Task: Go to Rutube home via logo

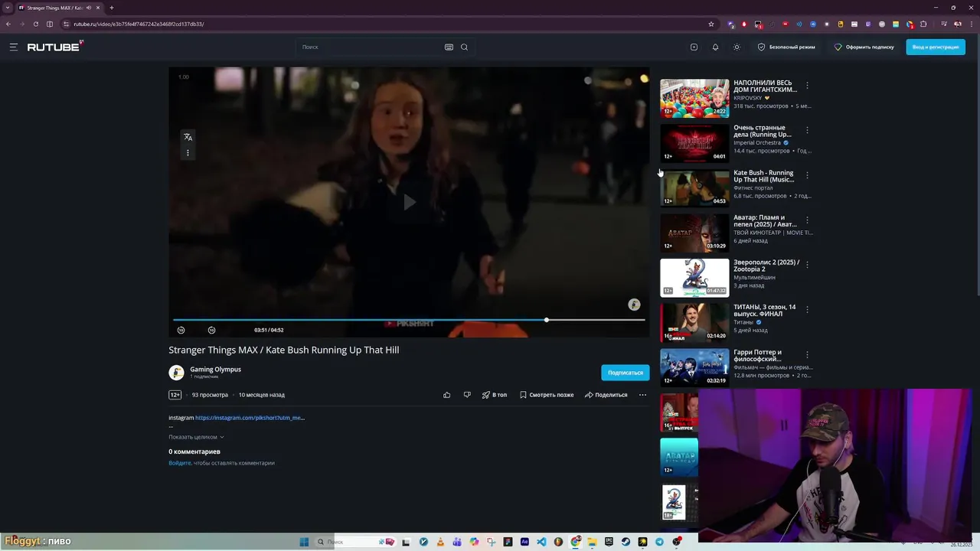Action: pyautogui.click(x=55, y=47)
